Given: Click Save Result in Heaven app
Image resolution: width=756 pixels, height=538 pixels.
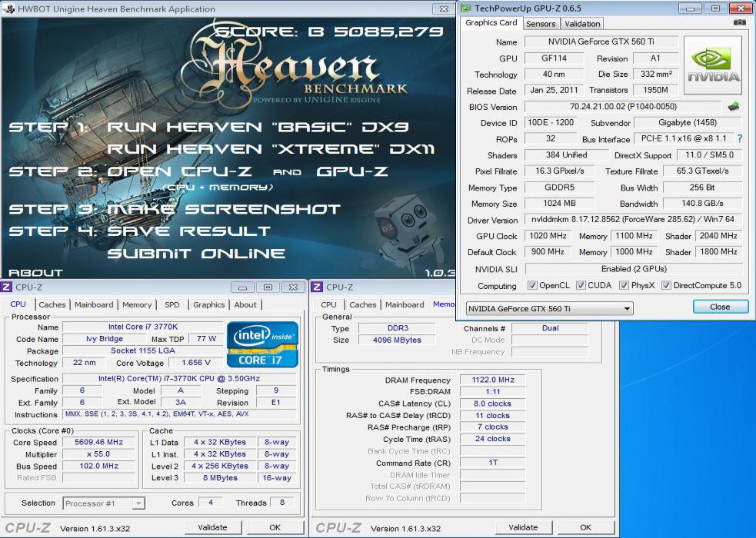Looking at the screenshot, I should click(188, 231).
